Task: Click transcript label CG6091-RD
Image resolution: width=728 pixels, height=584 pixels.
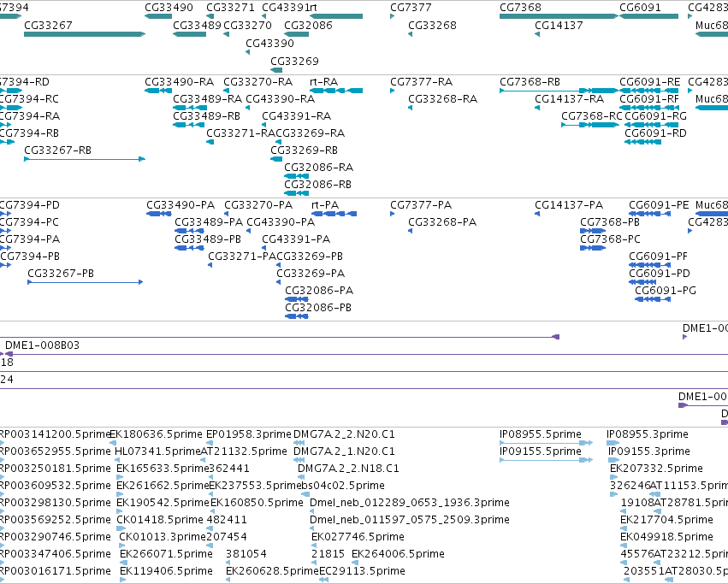Action: [x=655, y=133]
